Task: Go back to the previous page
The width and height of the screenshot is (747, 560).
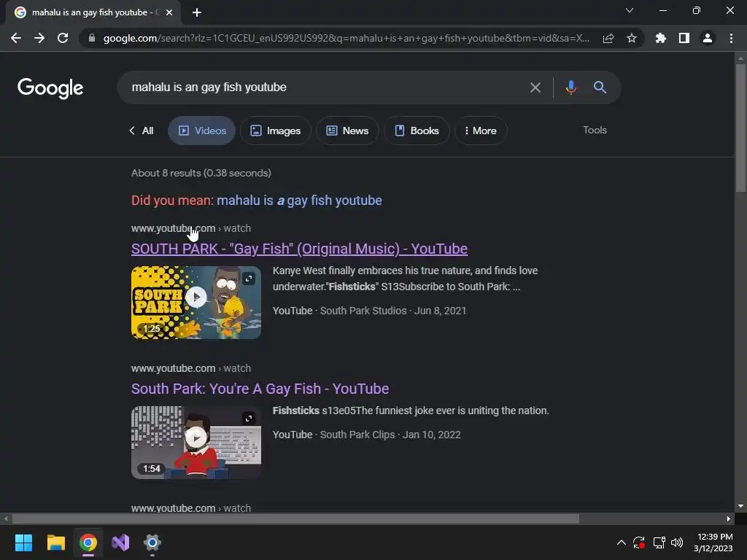Action: [x=16, y=38]
